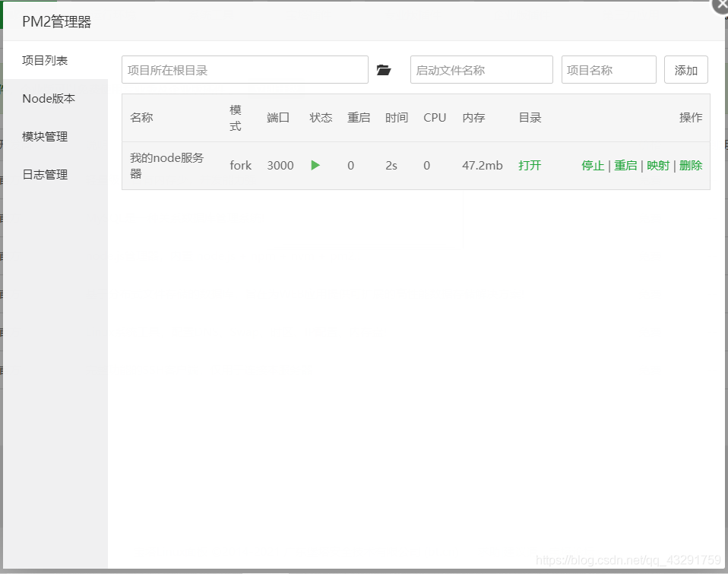The height and width of the screenshot is (574, 728).
Task: Click into the 项目所在根目录 input field
Action: click(x=245, y=69)
